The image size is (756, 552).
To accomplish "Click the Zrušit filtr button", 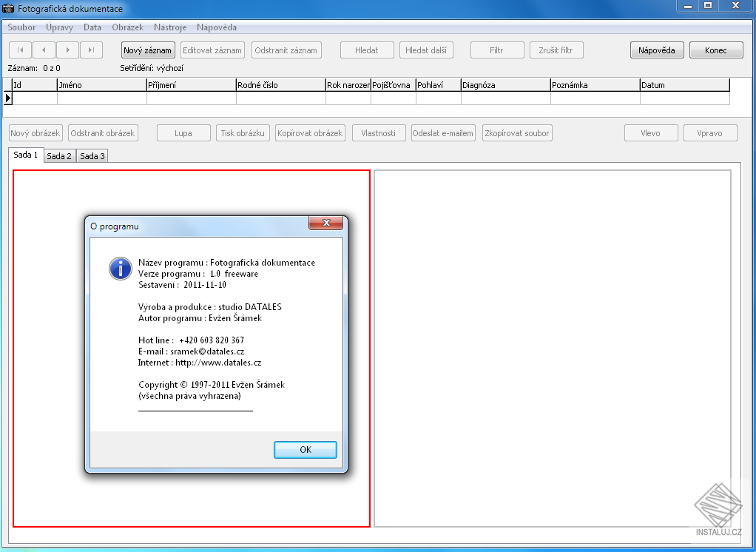I will pos(556,50).
